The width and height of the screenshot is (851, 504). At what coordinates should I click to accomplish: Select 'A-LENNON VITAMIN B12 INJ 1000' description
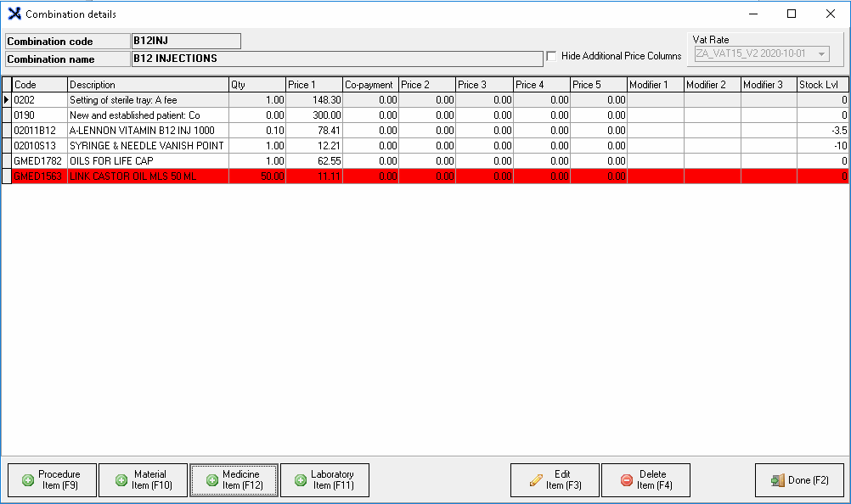click(148, 130)
